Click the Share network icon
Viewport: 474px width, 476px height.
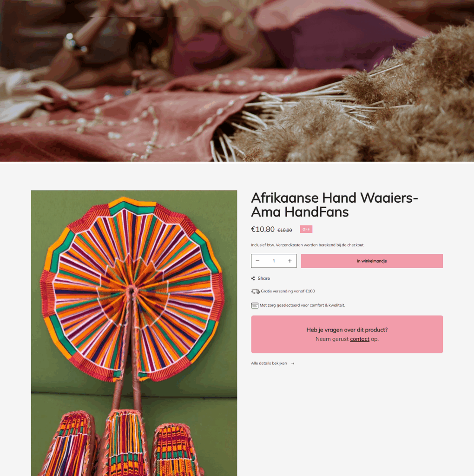pyautogui.click(x=253, y=278)
